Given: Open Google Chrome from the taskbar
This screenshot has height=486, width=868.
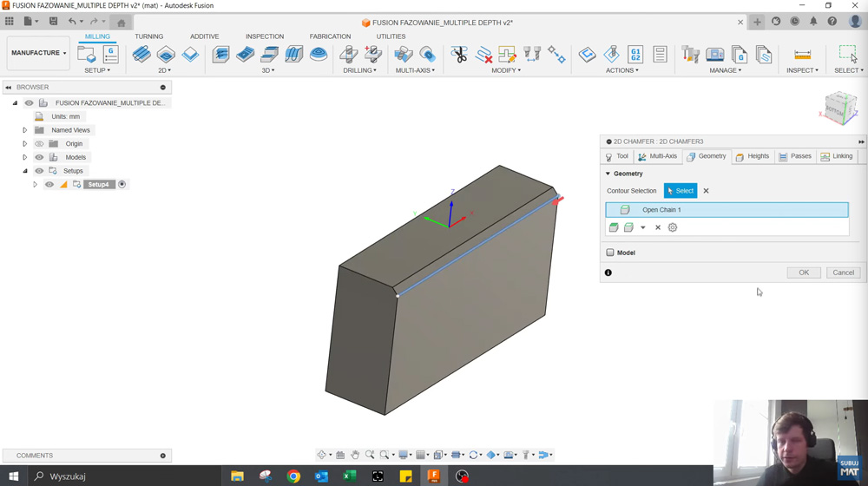Looking at the screenshot, I should (x=293, y=476).
